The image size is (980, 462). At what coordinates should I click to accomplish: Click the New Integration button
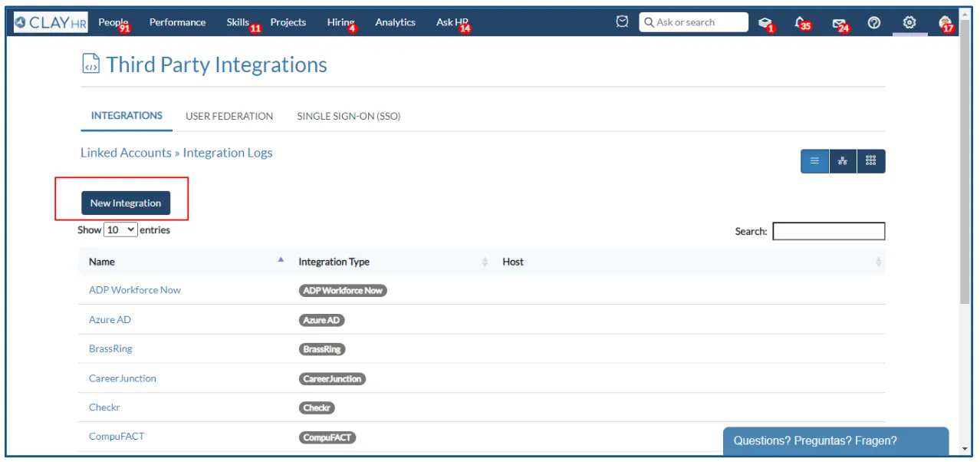(126, 203)
